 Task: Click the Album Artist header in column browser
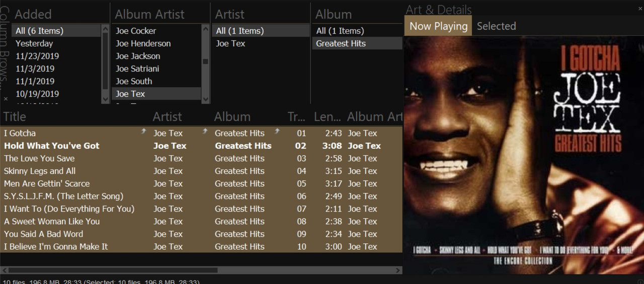149,15
